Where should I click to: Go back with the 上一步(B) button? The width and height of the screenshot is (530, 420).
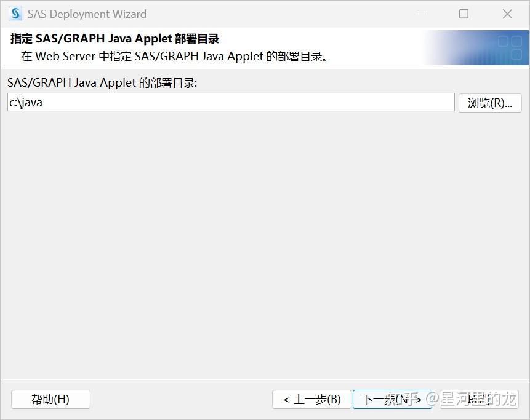(x=311, y=399)
